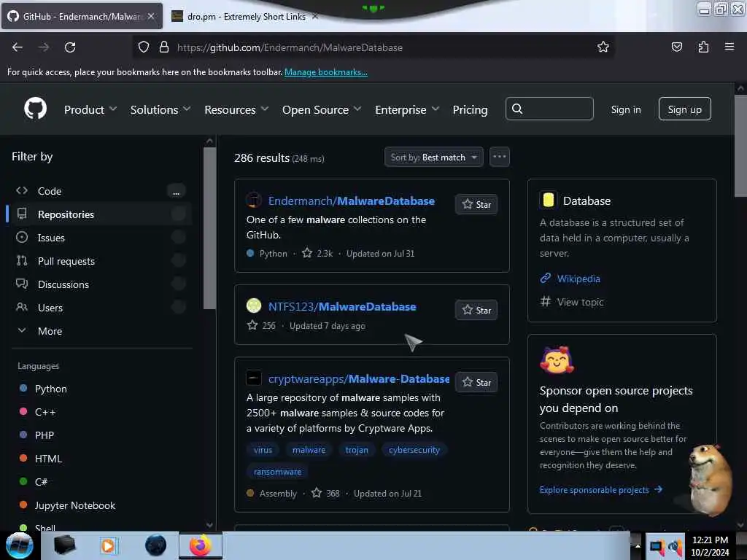The width and height of the screenshot is (747, 560).
Task: Click the filter sidebar scrollbar
Action: point(209,227)
